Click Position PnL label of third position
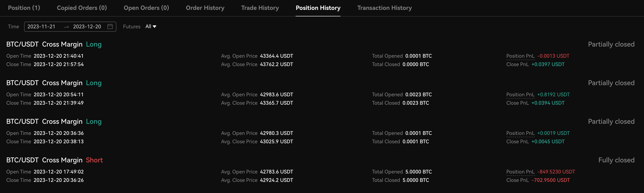Screen dimensions: 644x193 coord(520,133)
